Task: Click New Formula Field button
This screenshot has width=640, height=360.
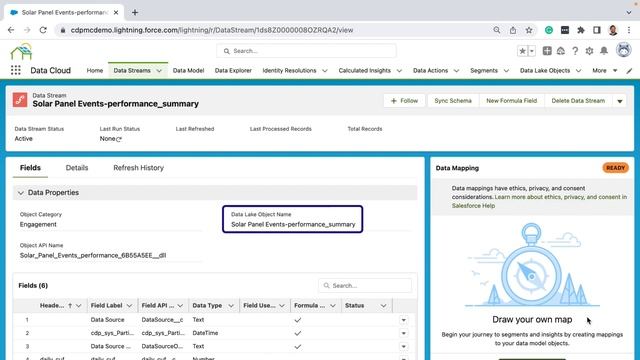Action: [x=511, y=101]
